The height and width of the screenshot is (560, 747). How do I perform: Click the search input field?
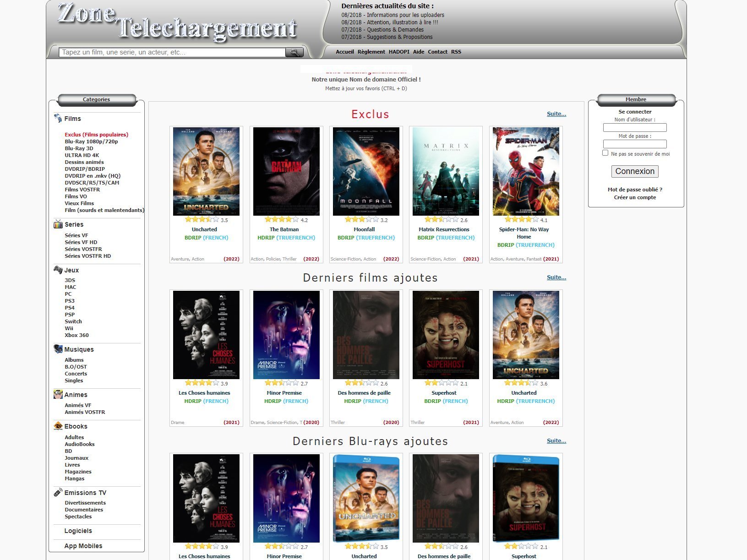(x=172, y=52)
